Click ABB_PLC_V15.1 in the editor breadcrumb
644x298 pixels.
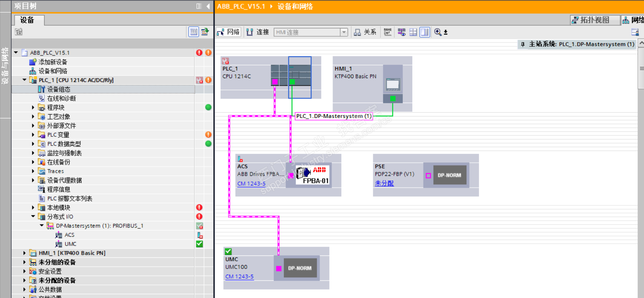(241, 7)
